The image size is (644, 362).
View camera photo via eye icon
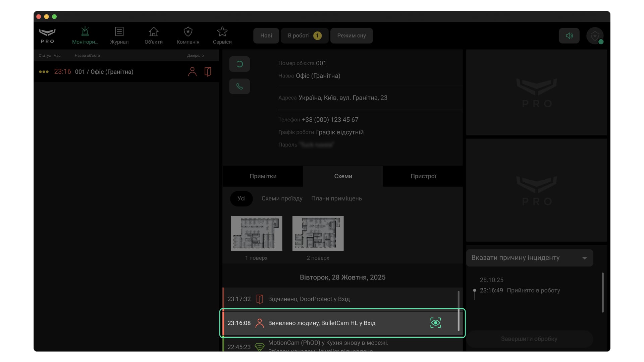pyautogui.click(x=435, y=323)
